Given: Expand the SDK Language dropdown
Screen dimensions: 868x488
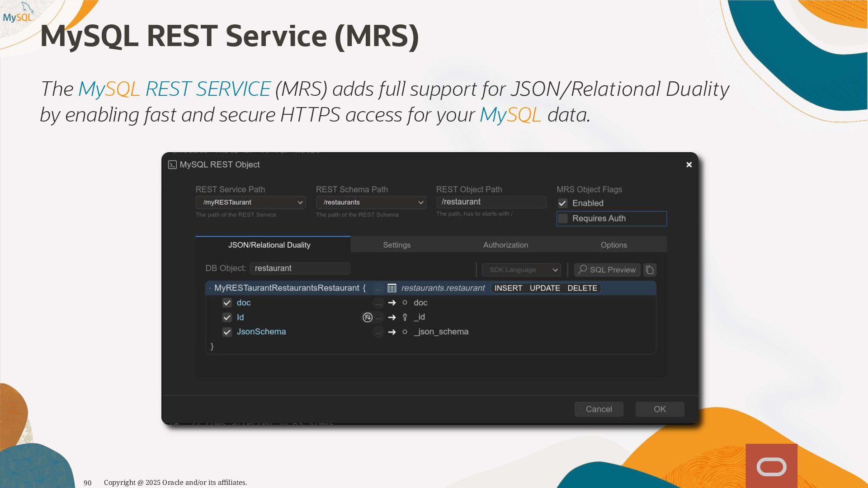Looking at the screenshot, I should pos(521,270).
